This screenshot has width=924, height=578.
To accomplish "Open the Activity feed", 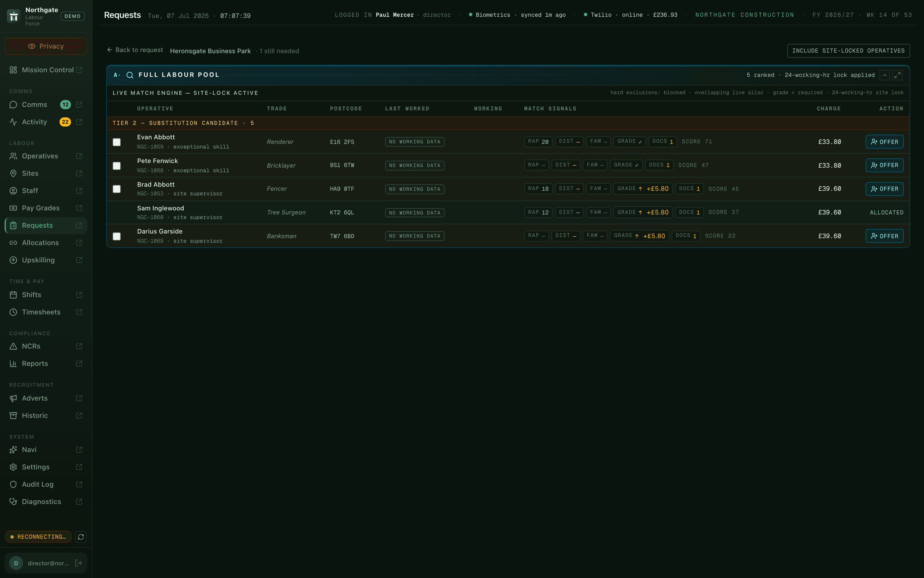I will point(34,122).
